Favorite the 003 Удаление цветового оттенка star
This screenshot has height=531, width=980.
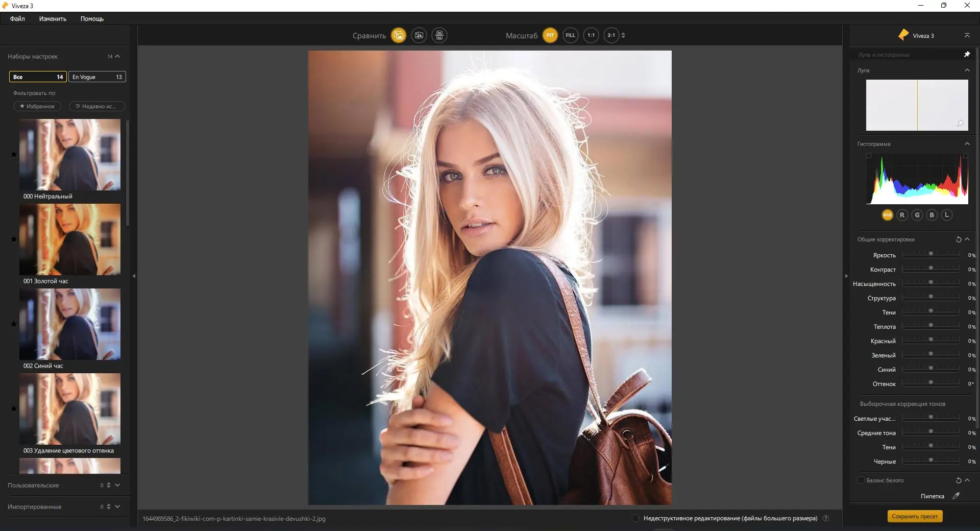[14, 408]
